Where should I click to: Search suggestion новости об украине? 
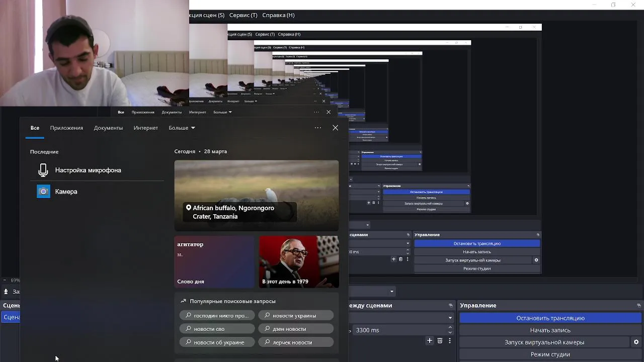pyautogui.click(x=217, y=342)
